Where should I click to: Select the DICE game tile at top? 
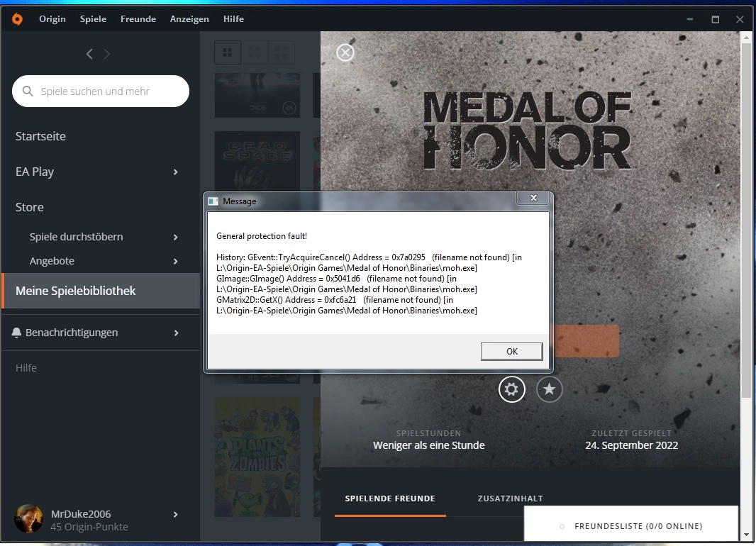(x=257, y=96)
